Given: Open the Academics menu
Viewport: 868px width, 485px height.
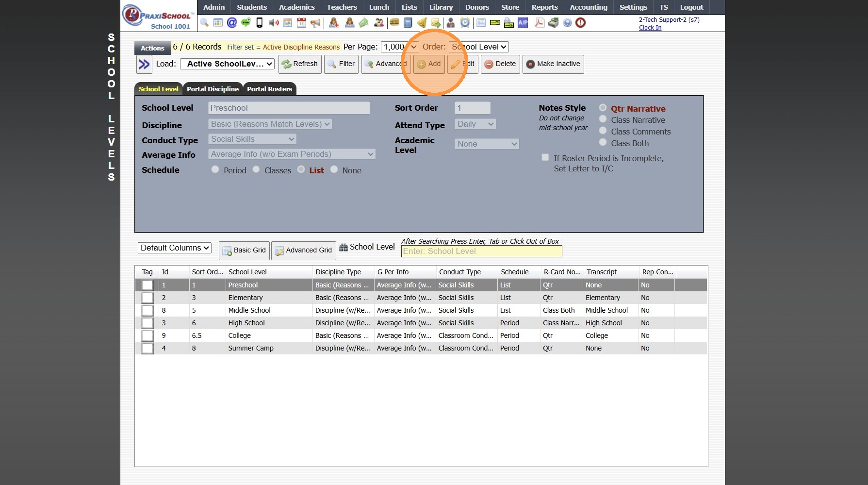Looking at the screenshot, I should tap(296, 7).
